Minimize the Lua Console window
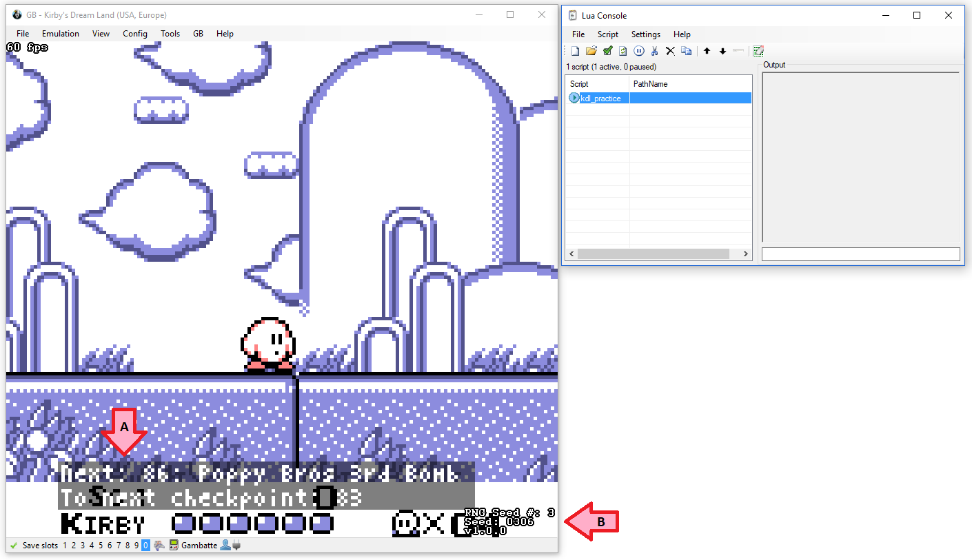This screenshot has width=972, height=560. click(x=884, y=15)
